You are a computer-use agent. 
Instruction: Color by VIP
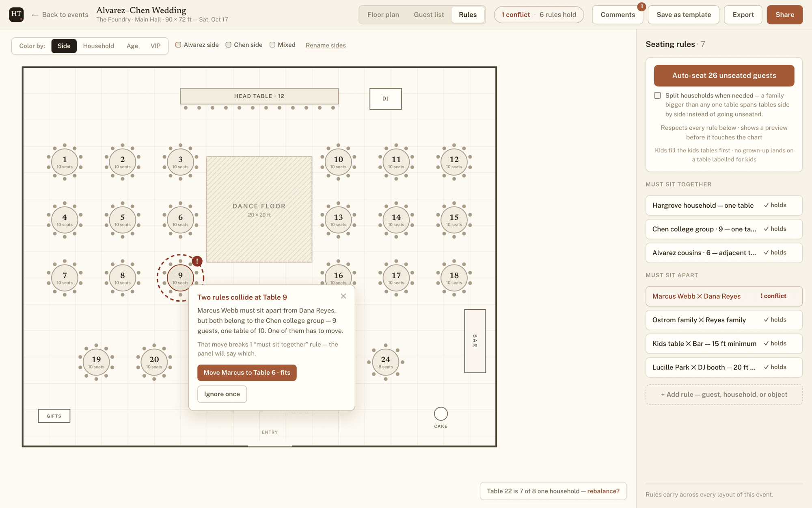pos(155,46)
